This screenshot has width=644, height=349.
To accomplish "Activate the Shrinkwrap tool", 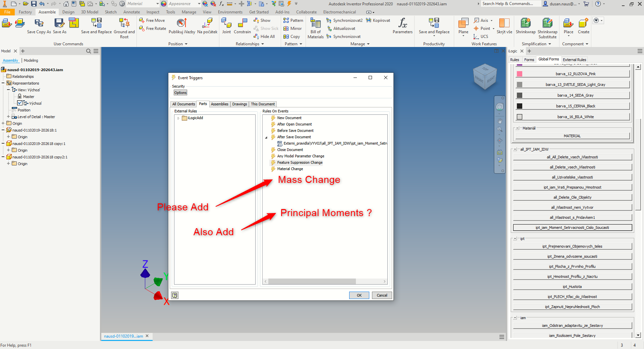I will pyautogui.click(x=525, y=26).
